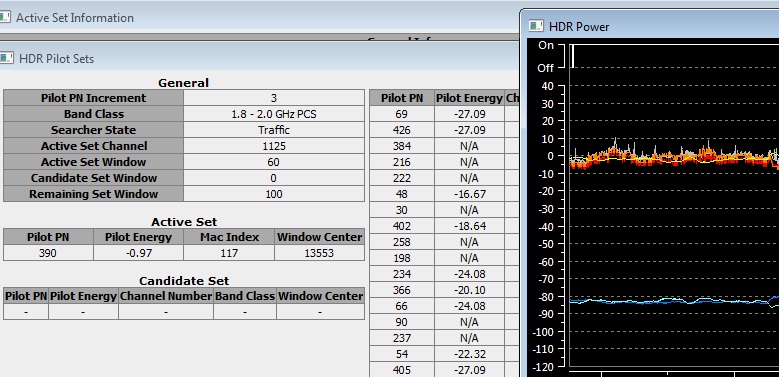779x377 pixels.
Task: Select the HDR Pilot Sets title bar
Action: 259,58
